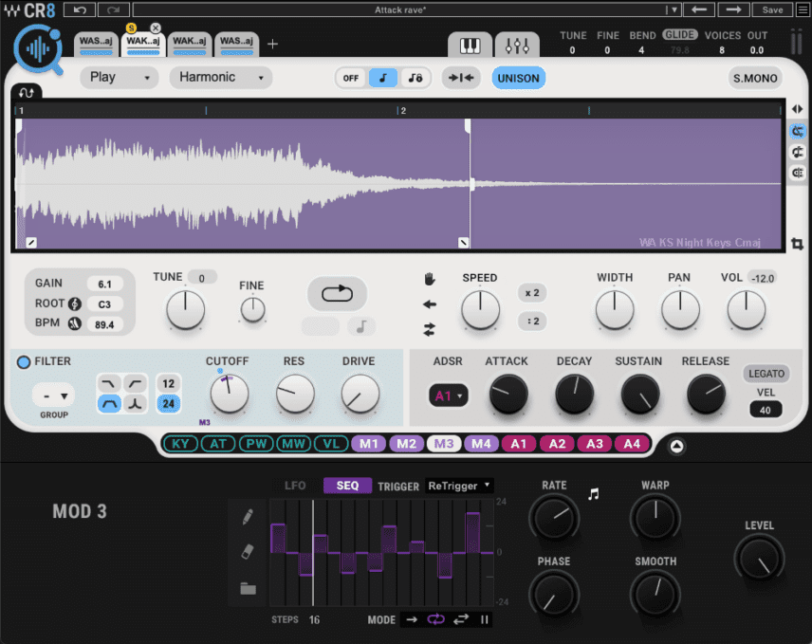Image resolution: width=812 pixels, height=644 pixels.
Task: Click the waveform zoom arrows icon
Action: pyautogui.click(x=798, y=109)
